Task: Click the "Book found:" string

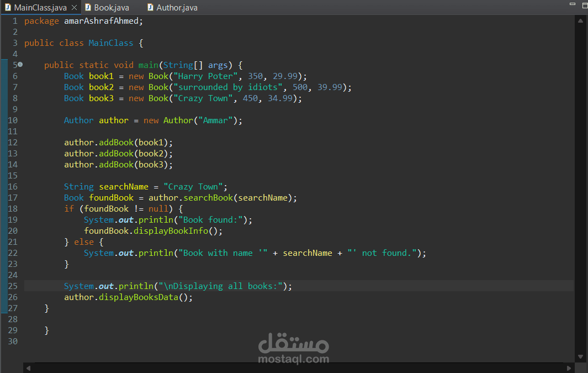Action: pos(210,220)
